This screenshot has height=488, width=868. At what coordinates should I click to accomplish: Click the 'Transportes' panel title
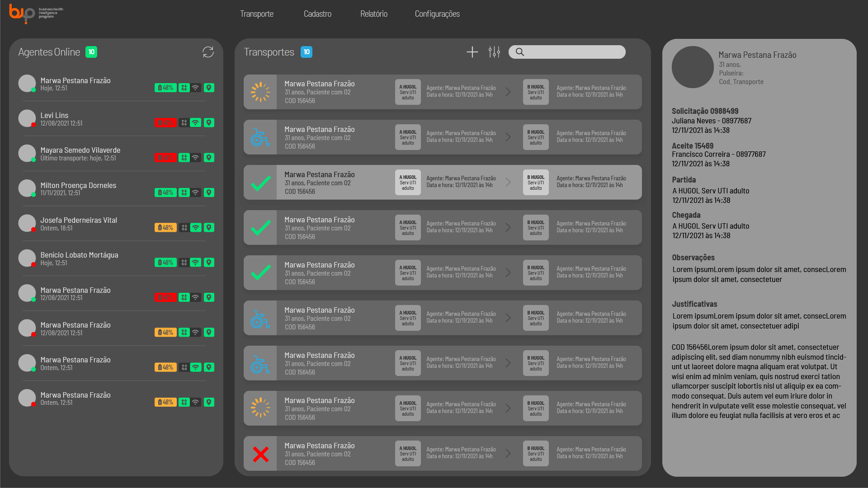coord(269,52)
